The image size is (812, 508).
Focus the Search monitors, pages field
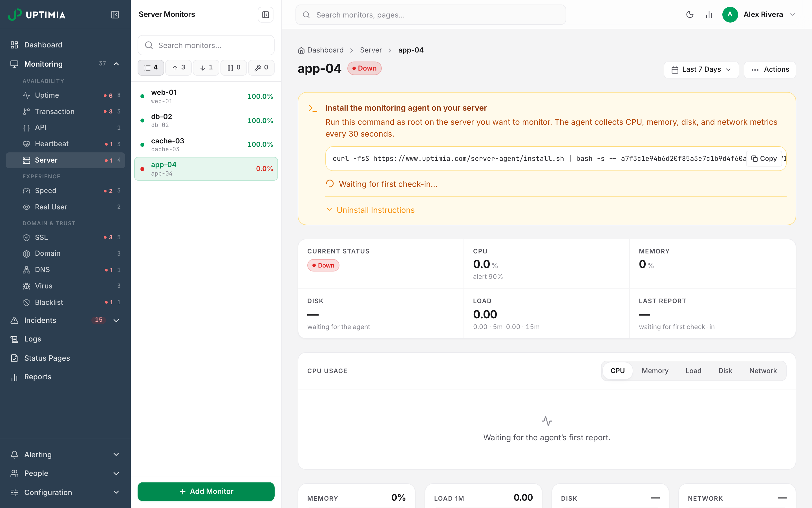click(x=431, y=15)
